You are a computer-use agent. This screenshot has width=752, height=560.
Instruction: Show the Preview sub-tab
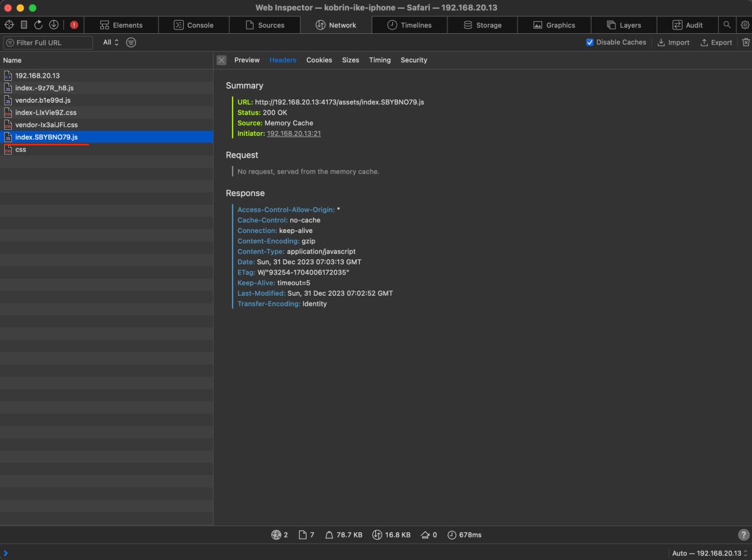[x=247, y=60]
